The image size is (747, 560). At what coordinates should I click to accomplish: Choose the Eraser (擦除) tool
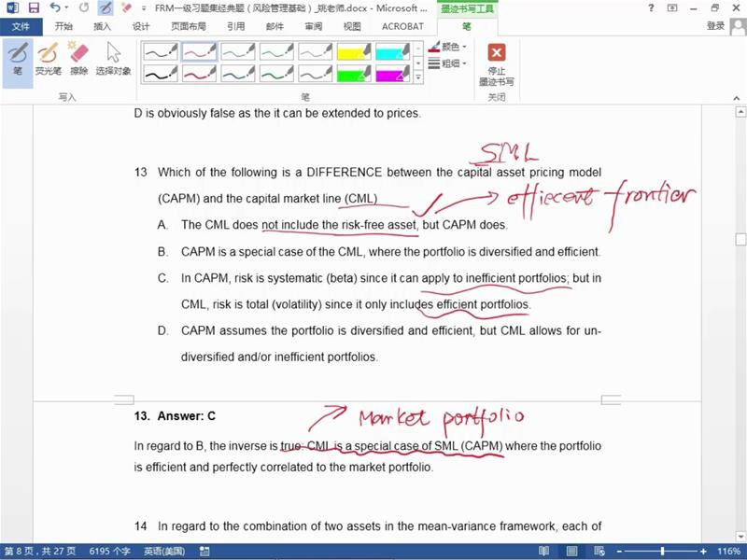(78, 58)
